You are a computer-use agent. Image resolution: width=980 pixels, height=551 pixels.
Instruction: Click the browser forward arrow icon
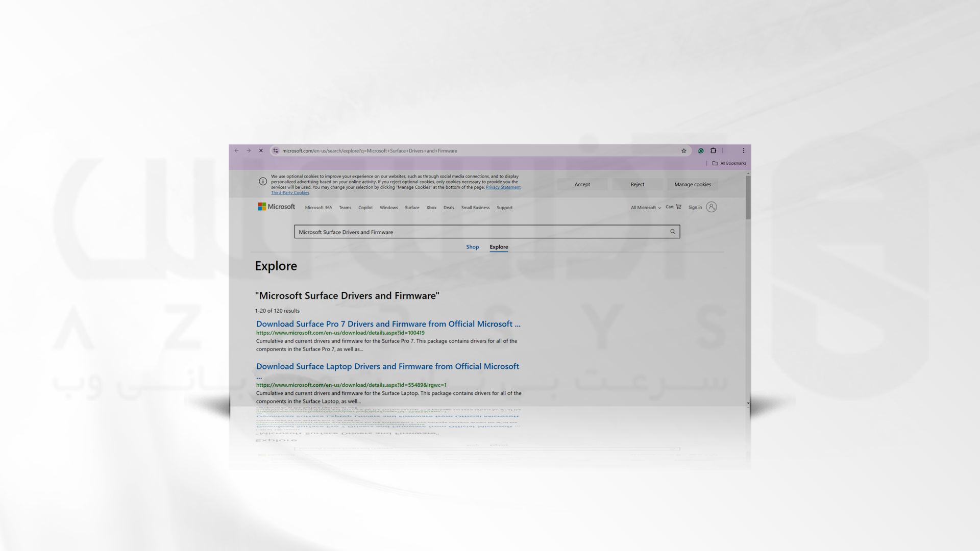(249, 150)
